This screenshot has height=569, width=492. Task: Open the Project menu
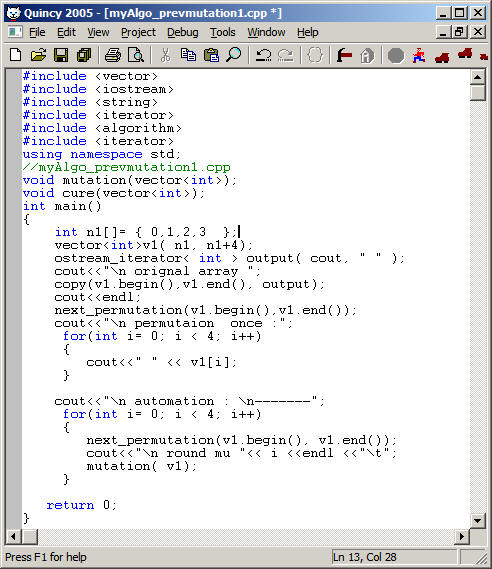pyautogui.click(x=138, y=32)
